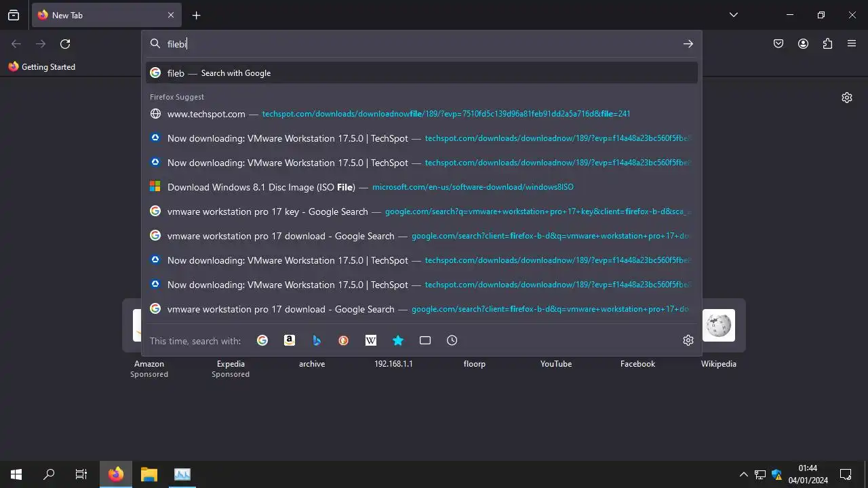
Task: Personalize New Tab with gear icon
Action: pos(847,98)
